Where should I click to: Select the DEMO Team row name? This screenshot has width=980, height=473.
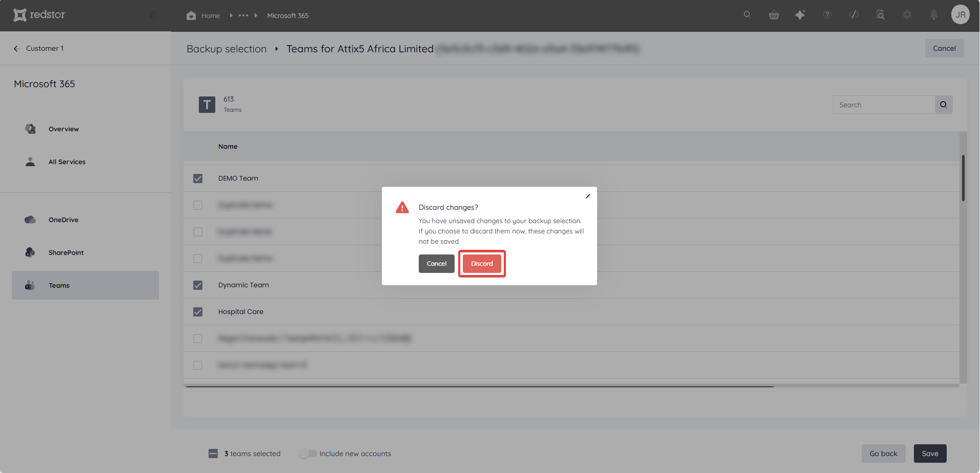[x=238, y=178]
